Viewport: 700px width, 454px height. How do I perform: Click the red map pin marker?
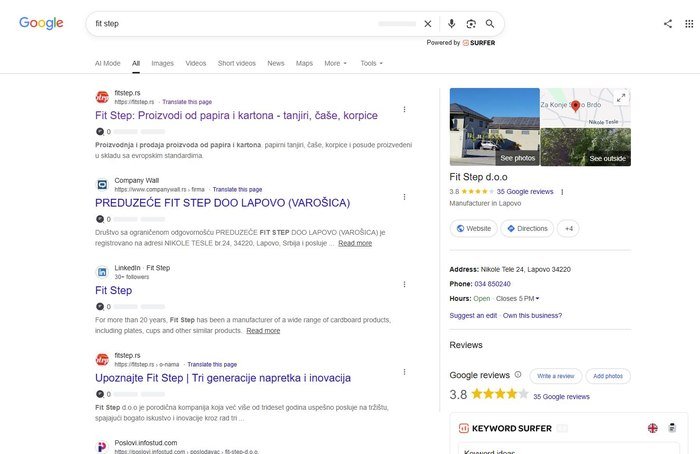(x=575, y=106)
